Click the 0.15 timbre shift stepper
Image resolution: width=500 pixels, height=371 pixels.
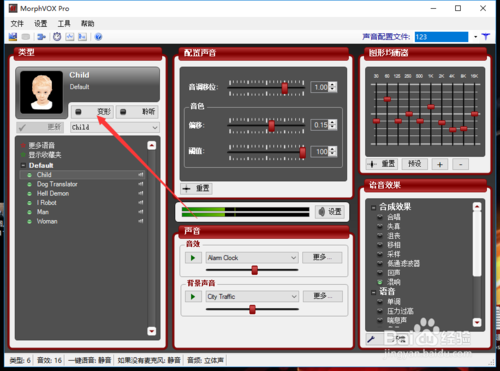click(333, 125)
